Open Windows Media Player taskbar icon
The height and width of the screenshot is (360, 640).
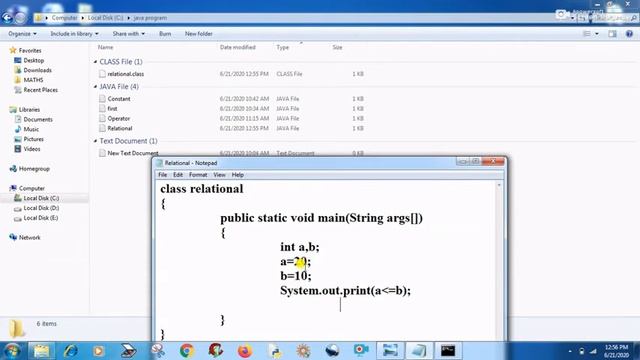98,351
